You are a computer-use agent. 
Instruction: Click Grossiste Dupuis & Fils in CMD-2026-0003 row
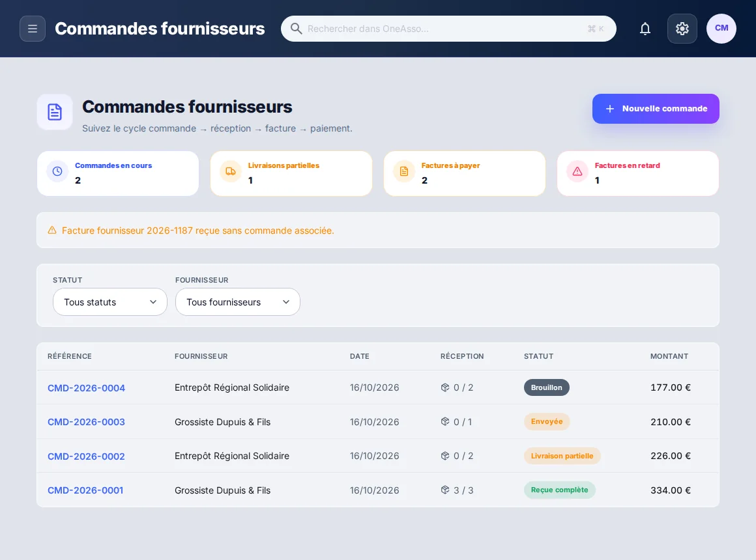point(222,422)
